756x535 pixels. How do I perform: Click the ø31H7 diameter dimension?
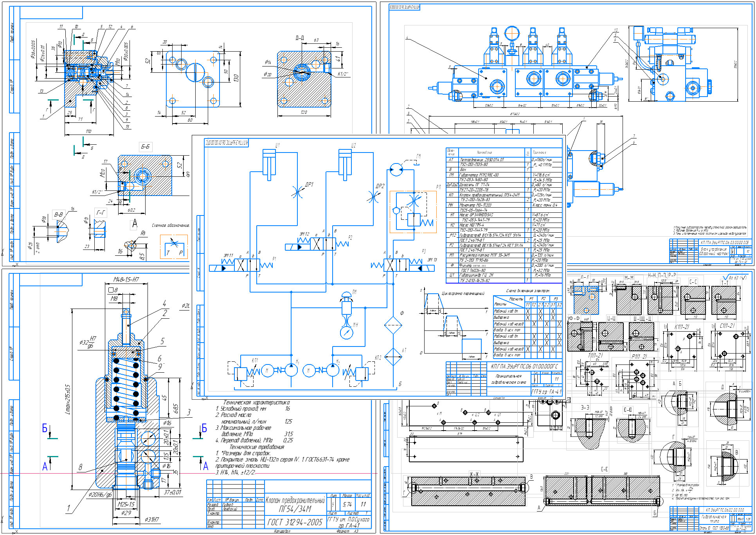click(x=152, y=520)
